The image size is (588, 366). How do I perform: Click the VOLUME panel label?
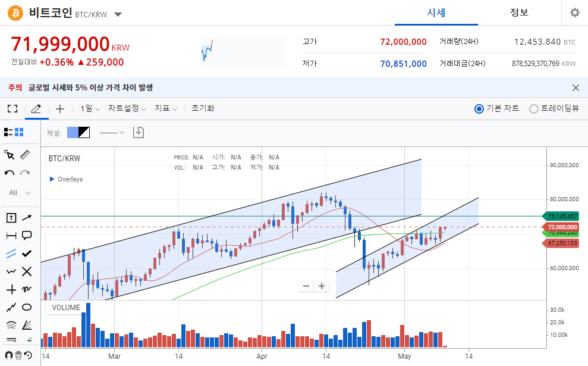pos(66,308)
